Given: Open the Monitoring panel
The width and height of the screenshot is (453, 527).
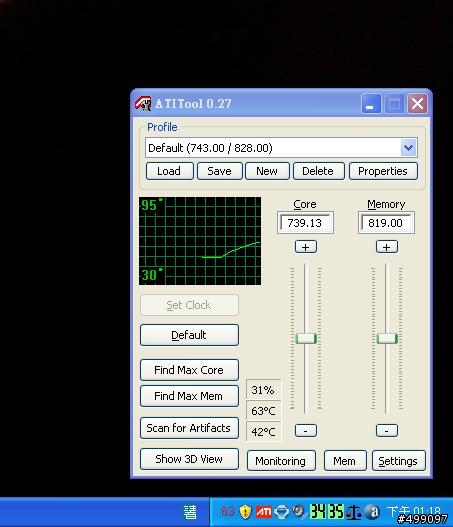Looking at the screenshot, I should point(281,461).
